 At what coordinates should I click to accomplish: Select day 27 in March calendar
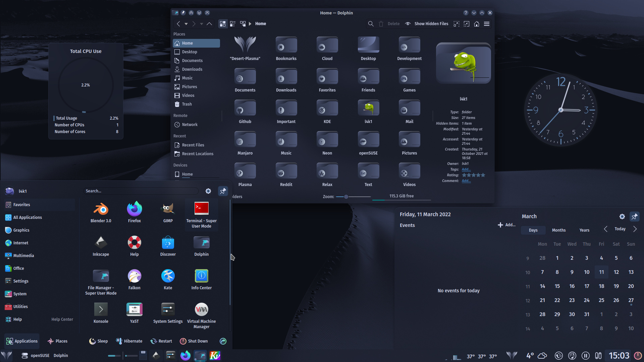(x=631, y=300)
